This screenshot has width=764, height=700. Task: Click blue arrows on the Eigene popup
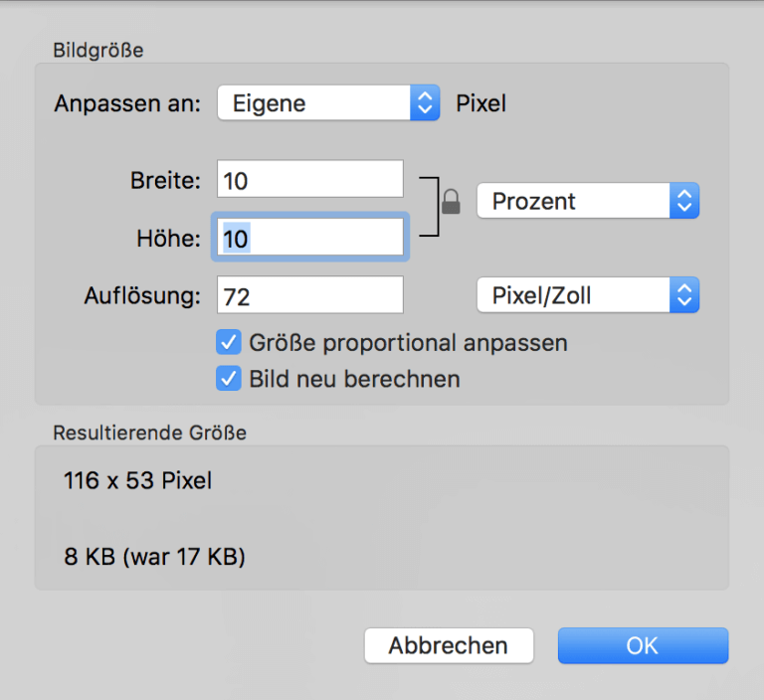pos(425,102)
